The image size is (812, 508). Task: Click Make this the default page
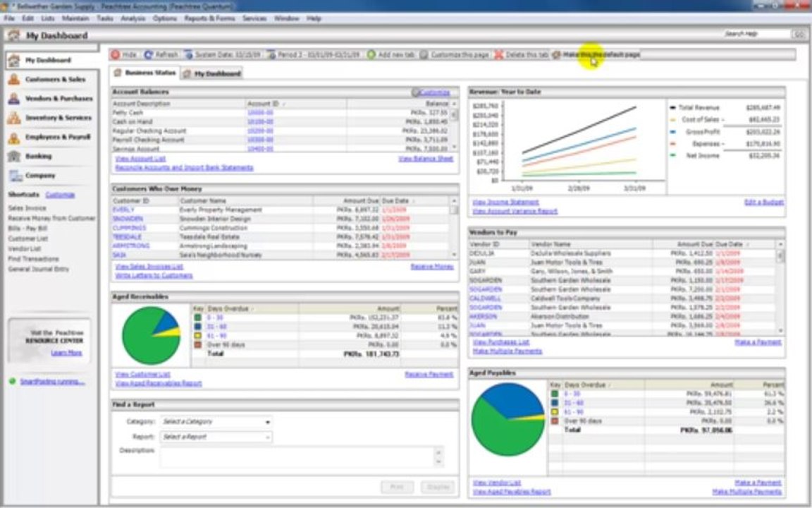coord(596,54)
